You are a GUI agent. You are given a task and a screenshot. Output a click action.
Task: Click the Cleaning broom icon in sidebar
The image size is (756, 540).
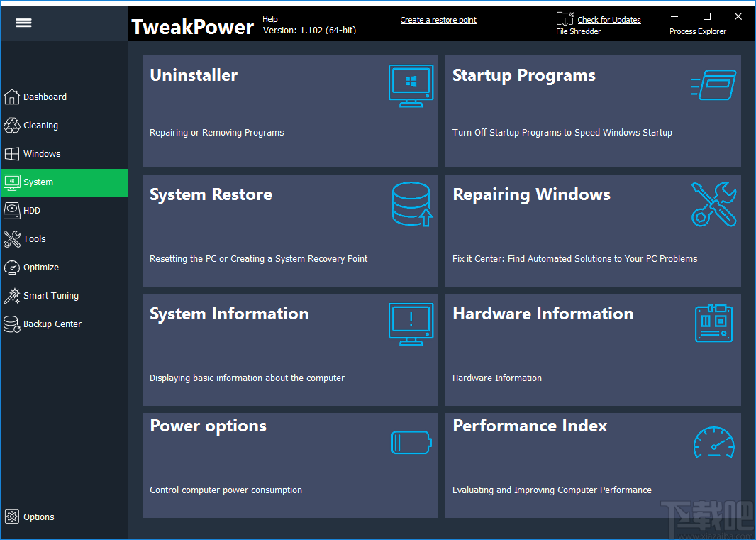coord(11,125)
